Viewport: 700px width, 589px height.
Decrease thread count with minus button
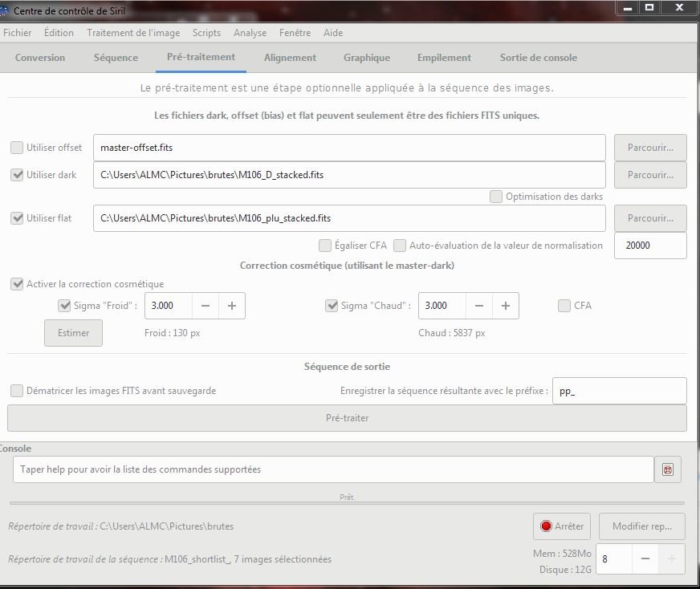[x=645, y=559]
